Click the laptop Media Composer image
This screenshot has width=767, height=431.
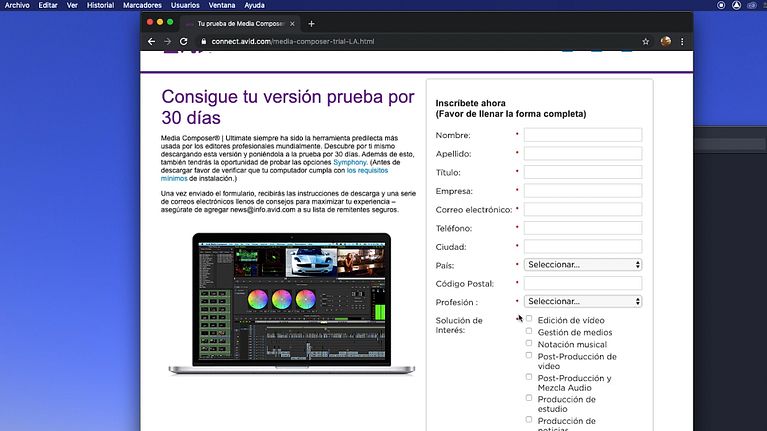pos(292,304)
